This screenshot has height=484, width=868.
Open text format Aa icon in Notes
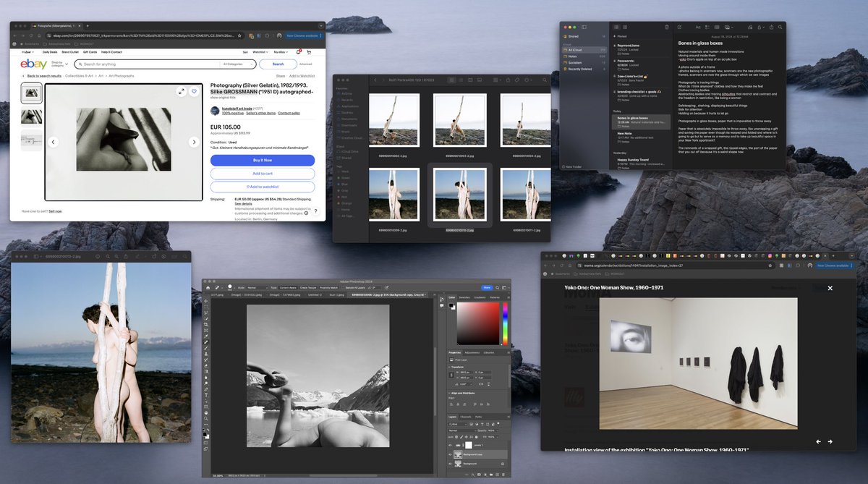(698, 27)
